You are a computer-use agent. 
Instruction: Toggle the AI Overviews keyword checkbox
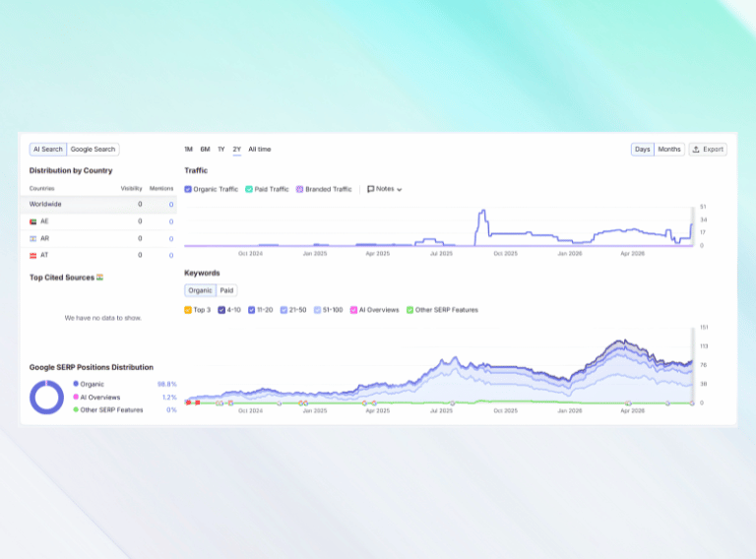(x=353, y=310)
